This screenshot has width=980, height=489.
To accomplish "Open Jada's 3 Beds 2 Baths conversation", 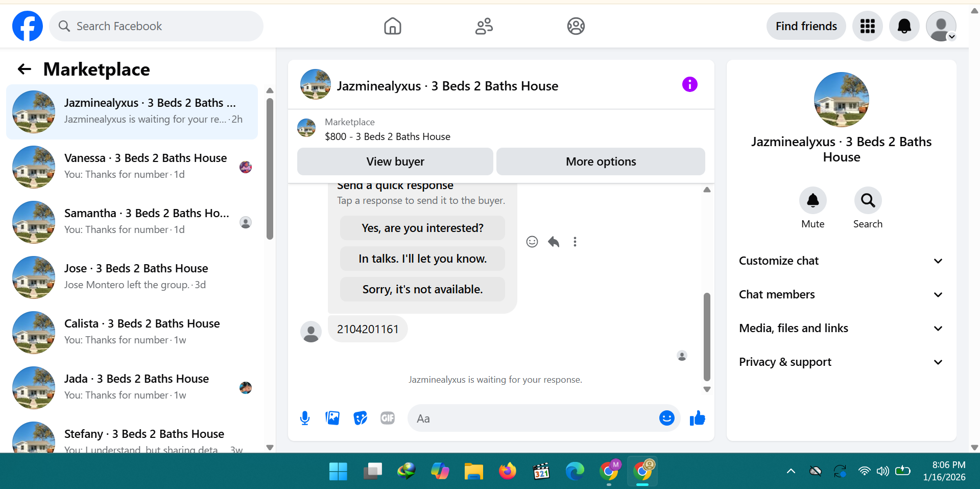I will pyautogui.click(x=132, y=387).
